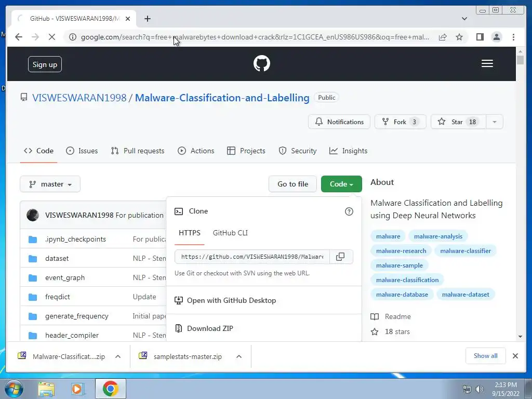View the site information icon
The height and width of the screenshot is (399, 532).
point(73,37)
